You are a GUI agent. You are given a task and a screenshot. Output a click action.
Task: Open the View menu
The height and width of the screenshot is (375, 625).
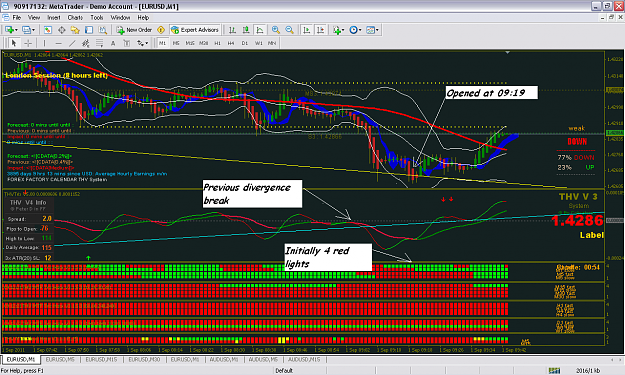[x=34, y=18]
